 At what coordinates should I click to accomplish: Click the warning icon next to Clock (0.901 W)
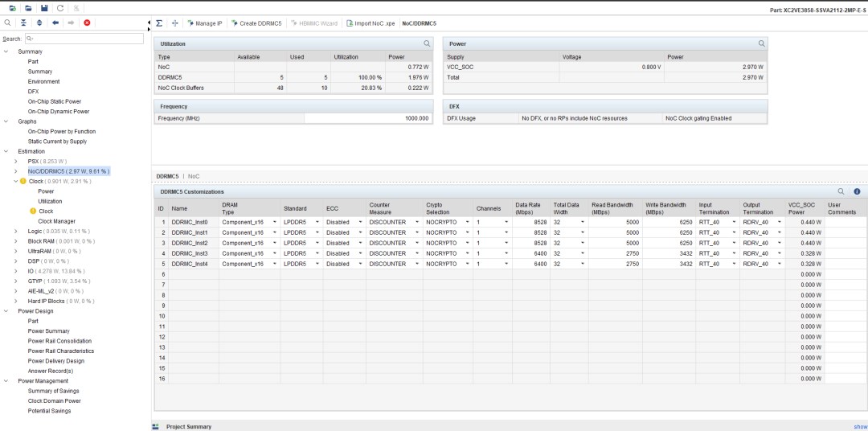tap(23, 181)
